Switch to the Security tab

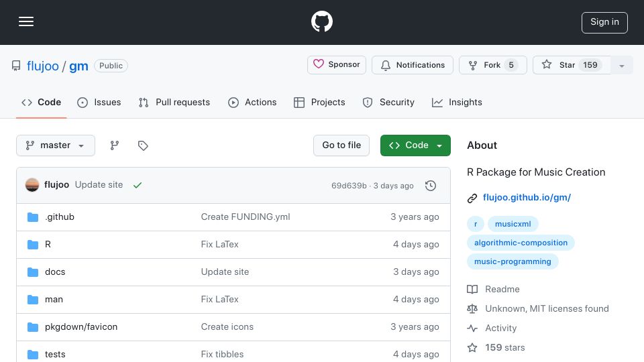pyautogui.click(x=388, y=102)
